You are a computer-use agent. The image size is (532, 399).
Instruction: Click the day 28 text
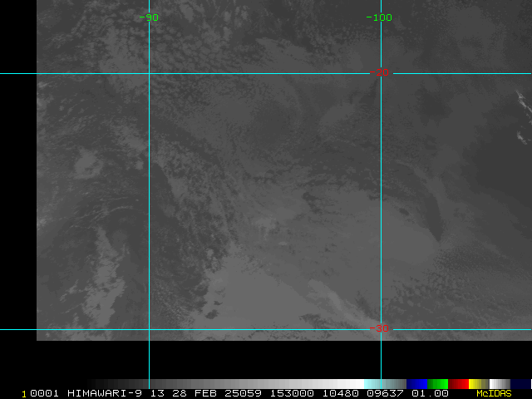click(180, 393)
